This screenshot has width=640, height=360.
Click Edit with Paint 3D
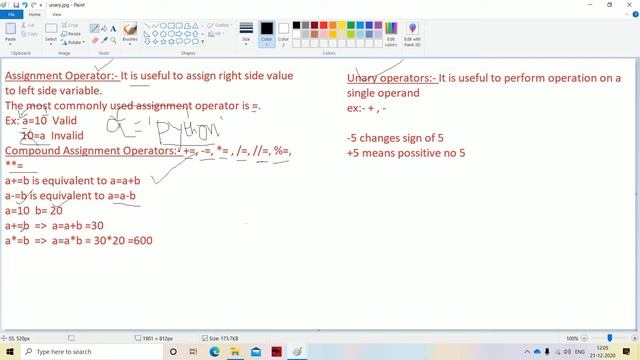click(412, 34)
